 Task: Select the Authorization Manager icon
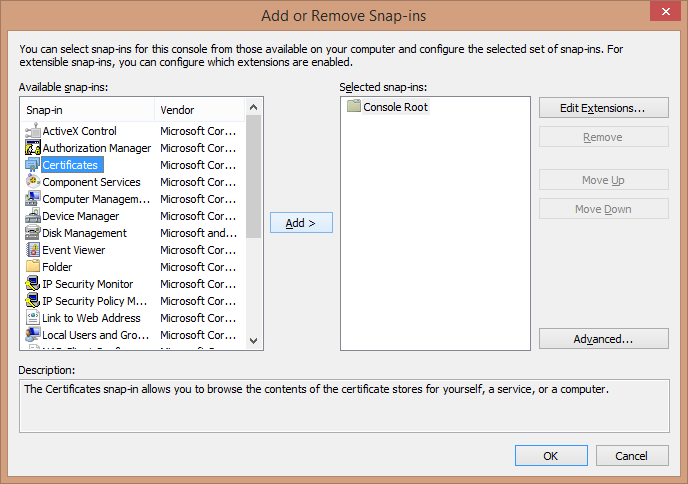(32, 148)
